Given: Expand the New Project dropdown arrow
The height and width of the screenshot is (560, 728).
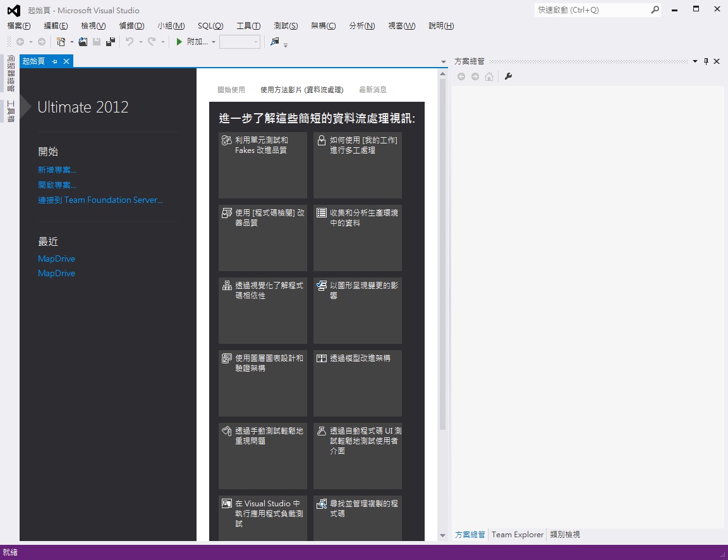Looking at the screenshot, I should coord(72,42).
